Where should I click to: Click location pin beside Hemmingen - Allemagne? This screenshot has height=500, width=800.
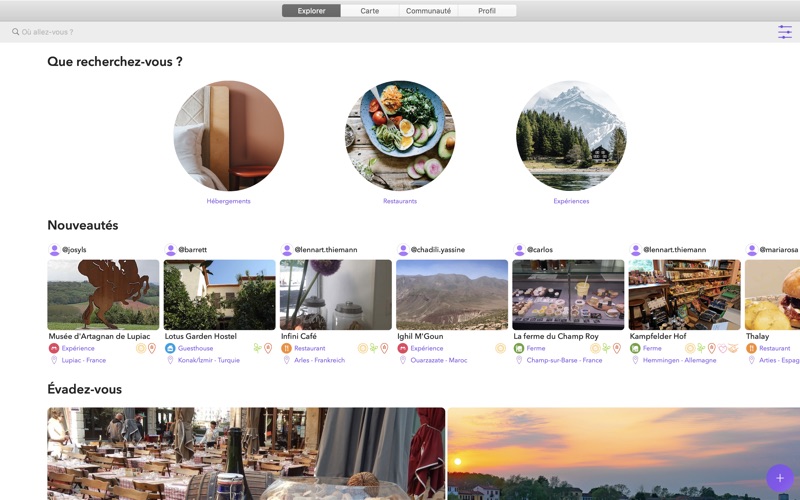tap(636, 360)
